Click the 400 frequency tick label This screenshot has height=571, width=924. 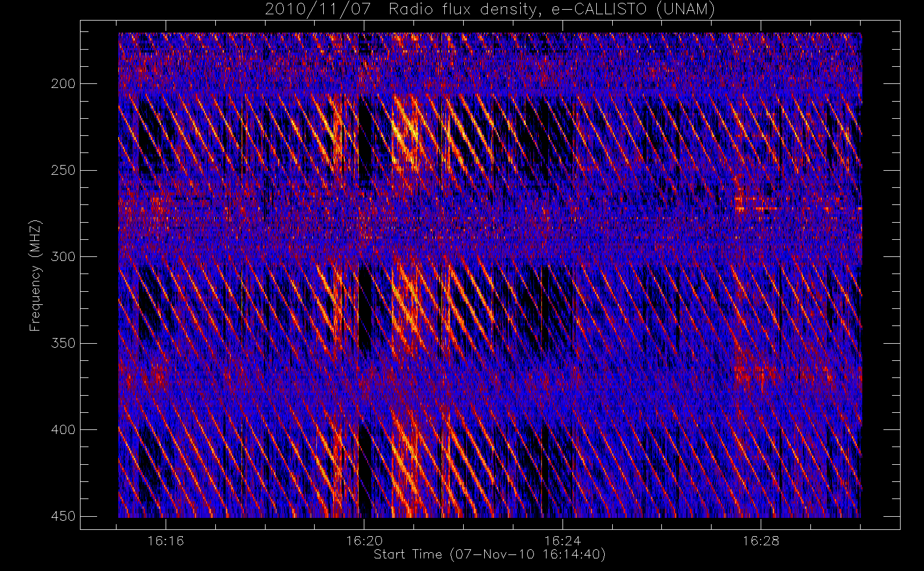pyautogui.click(x=63, y=429)
